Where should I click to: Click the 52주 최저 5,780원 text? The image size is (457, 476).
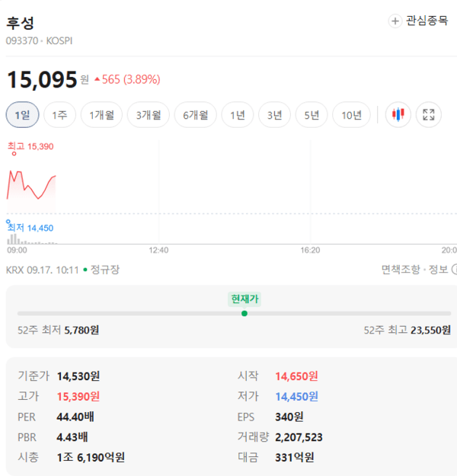click(59, 330)
